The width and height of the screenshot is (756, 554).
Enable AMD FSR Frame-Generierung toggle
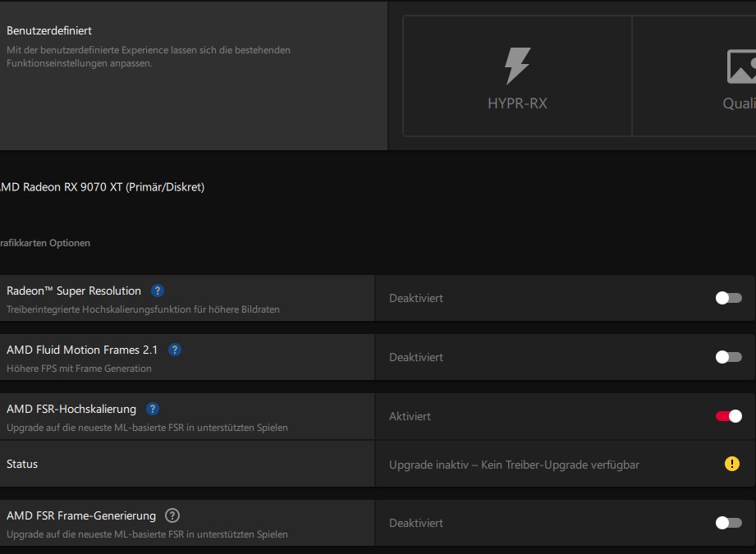[x=728, y=523]
